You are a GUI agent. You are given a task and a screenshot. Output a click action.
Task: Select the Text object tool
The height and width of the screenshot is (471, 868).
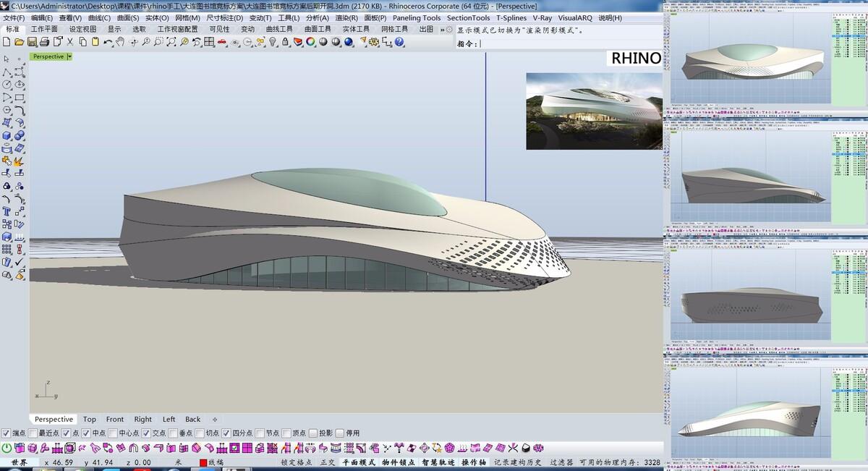(7, 212)
